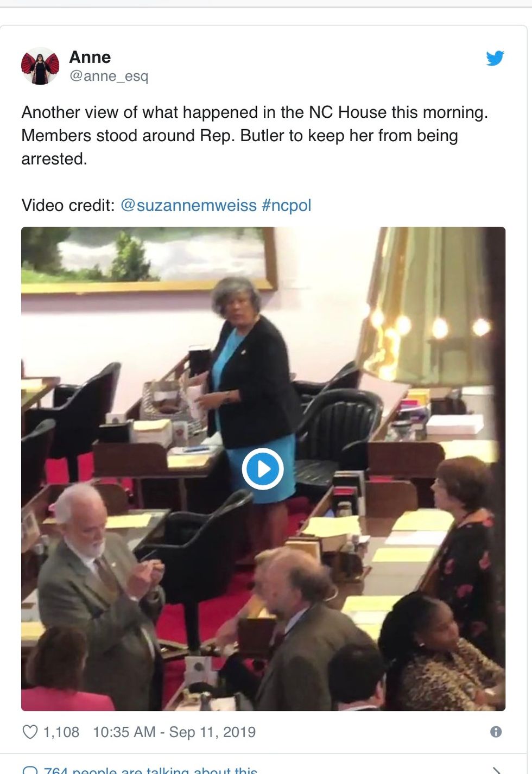
Task: Open '764 people are talking about this'
Action: [150, 770]
